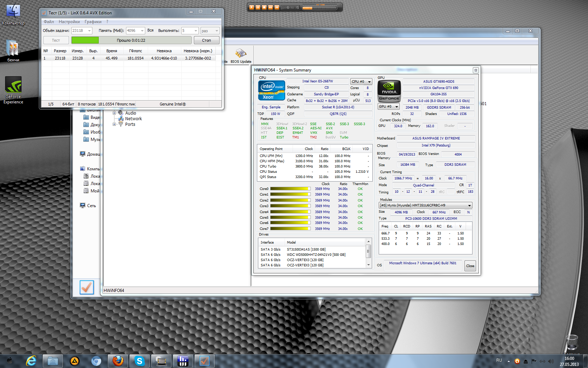Click the LinX test progress bar
Viewport: 588px width, 368px height.
pos(131,40)
